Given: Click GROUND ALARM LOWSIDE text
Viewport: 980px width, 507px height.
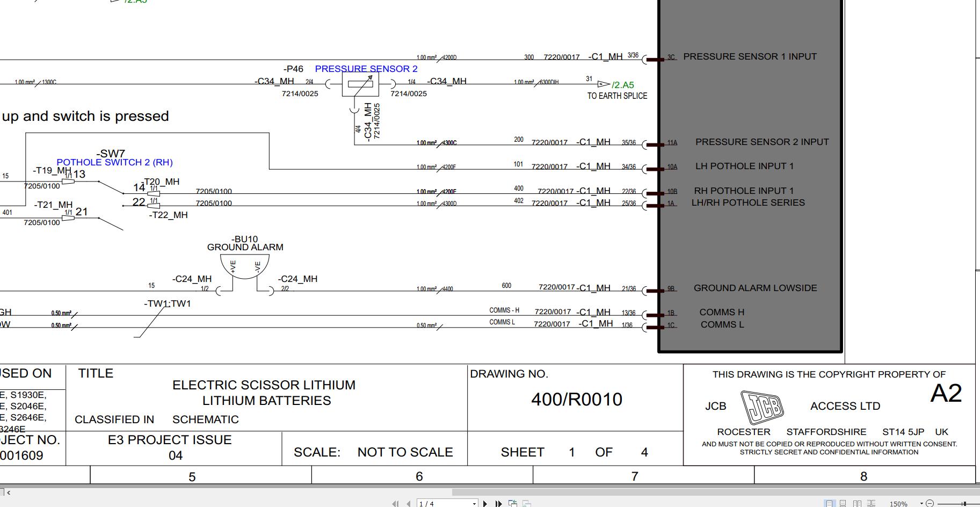Looking at the screenshot, I should point(755,288).
